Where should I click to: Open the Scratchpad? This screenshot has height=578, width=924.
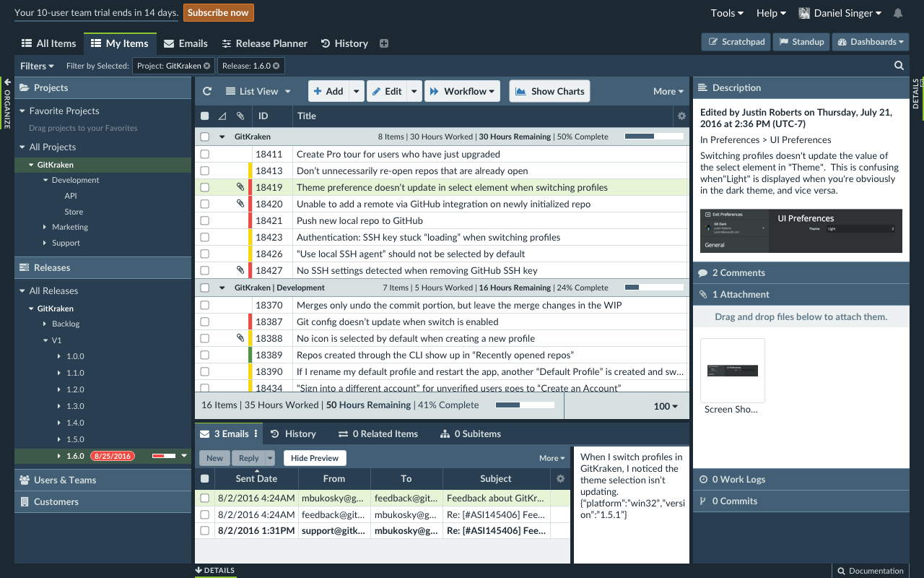point(736,42)
